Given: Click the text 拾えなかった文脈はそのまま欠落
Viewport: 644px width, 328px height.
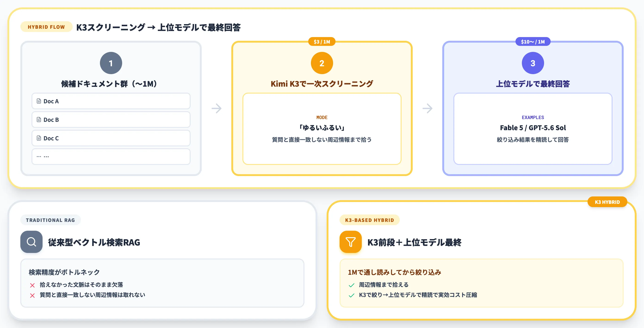Looking at the screenshot, I should pyautogui.click(x=81, y=285).
